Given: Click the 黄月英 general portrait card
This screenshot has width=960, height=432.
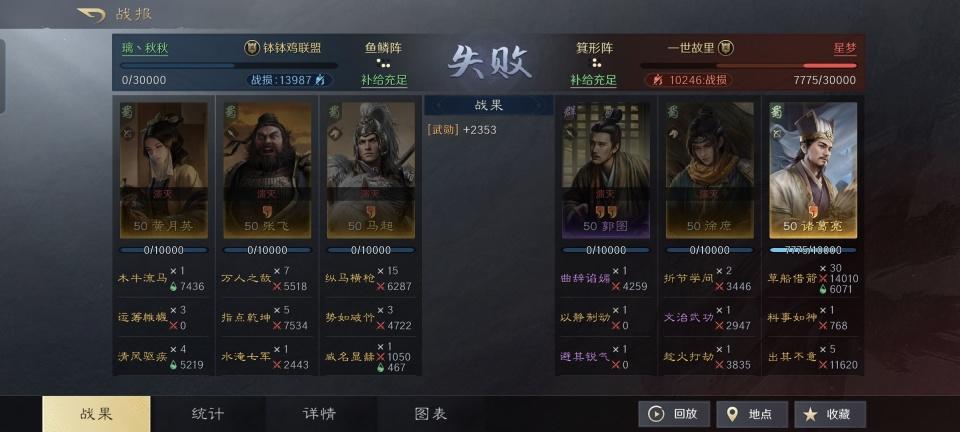Looking at the screenshot, I should pos(163,170).
